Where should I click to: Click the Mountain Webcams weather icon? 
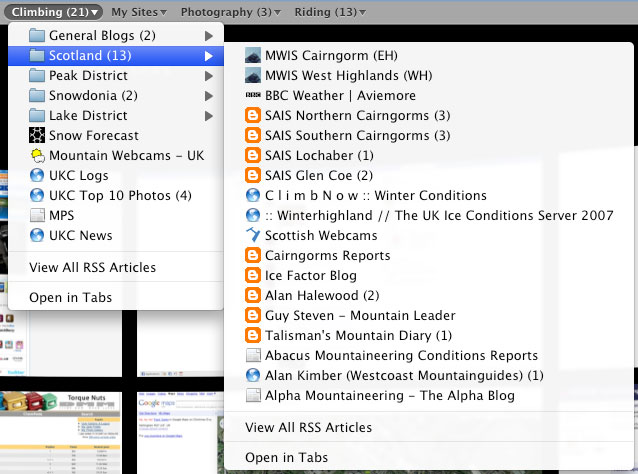click(x=37, y=155)
